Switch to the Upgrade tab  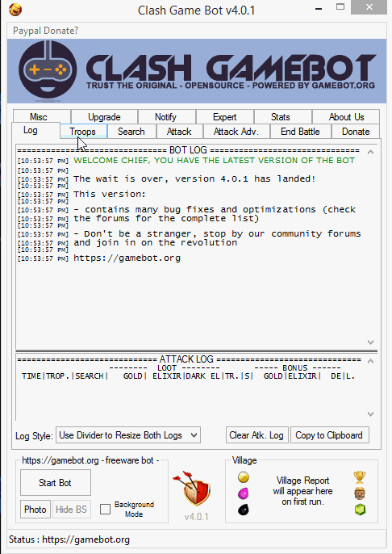[104, 117]
